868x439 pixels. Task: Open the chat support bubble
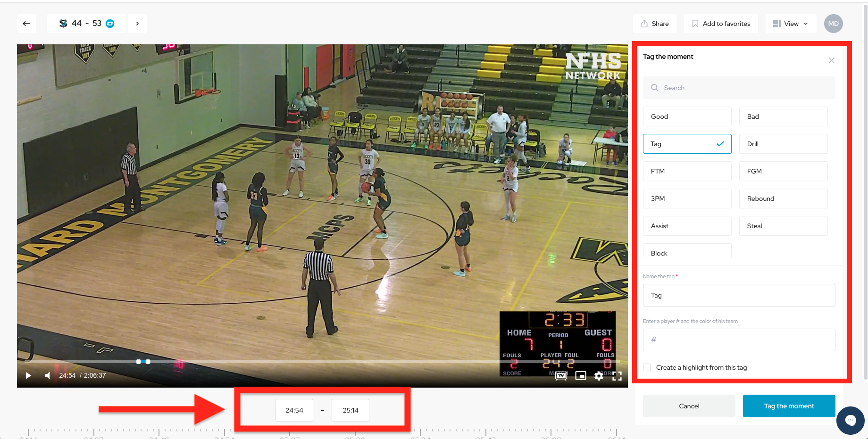pos(850,420)
